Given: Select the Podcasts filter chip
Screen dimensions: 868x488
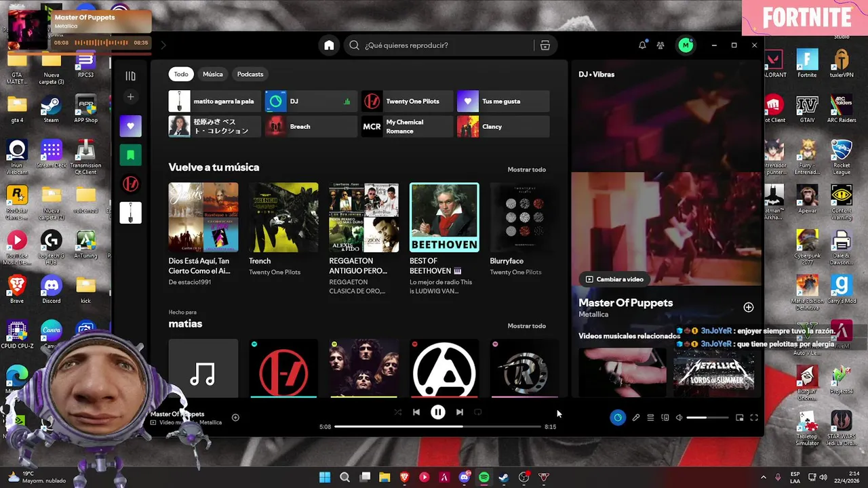Looking at the screenshot, I should point(250,74).
